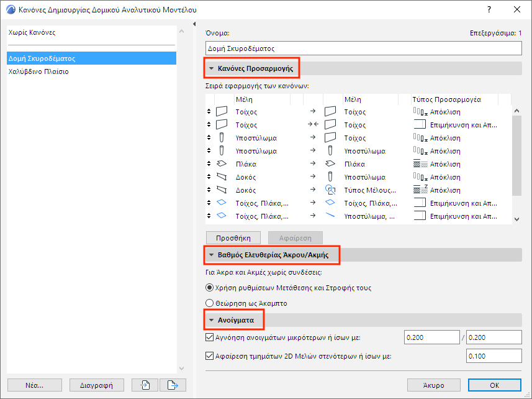The height and width of the screenshot is (399, 532).
Task: Select Χαλύβδινο Πλαίσιο in the rules list
Action: (38, 71)
